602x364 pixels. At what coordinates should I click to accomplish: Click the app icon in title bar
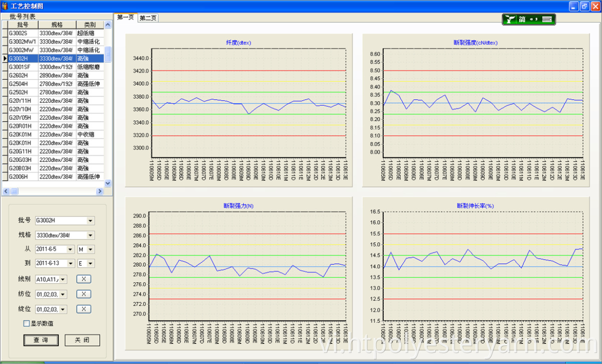[5, 6]
